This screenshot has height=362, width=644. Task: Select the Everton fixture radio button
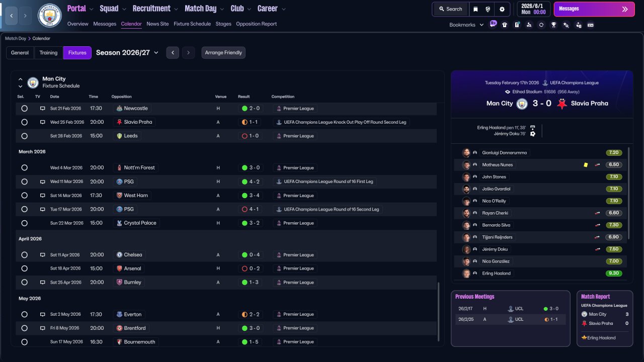pos(24,314)
